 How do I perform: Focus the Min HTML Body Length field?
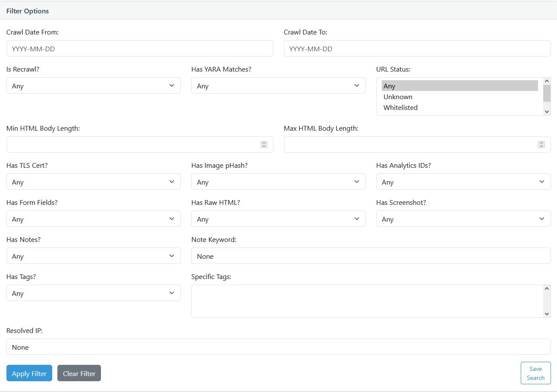[x=140, y=144]
